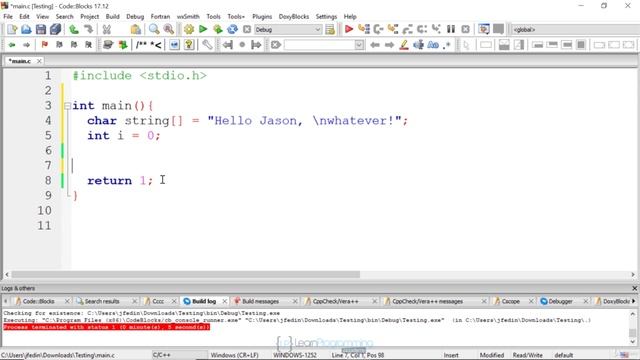The image size is (640, 360).
Task: Save the current file with floppy icon
Action: (x=41, y=29)
